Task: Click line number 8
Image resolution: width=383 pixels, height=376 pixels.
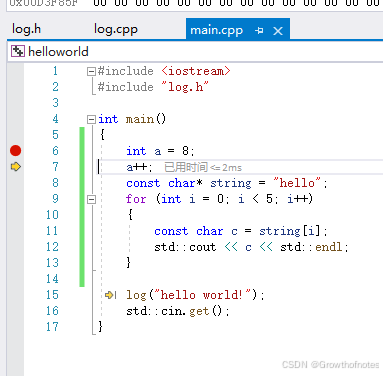Action: coord(55,183)
